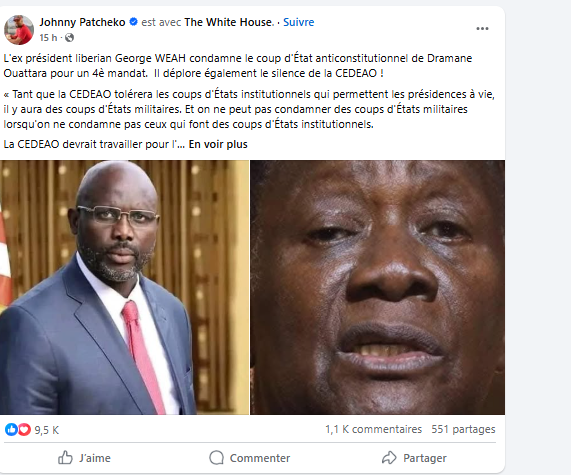The height and width of the screenshot is (475, 571).
Task: Open the 15 h timestamp link
Action: (48, 38)
